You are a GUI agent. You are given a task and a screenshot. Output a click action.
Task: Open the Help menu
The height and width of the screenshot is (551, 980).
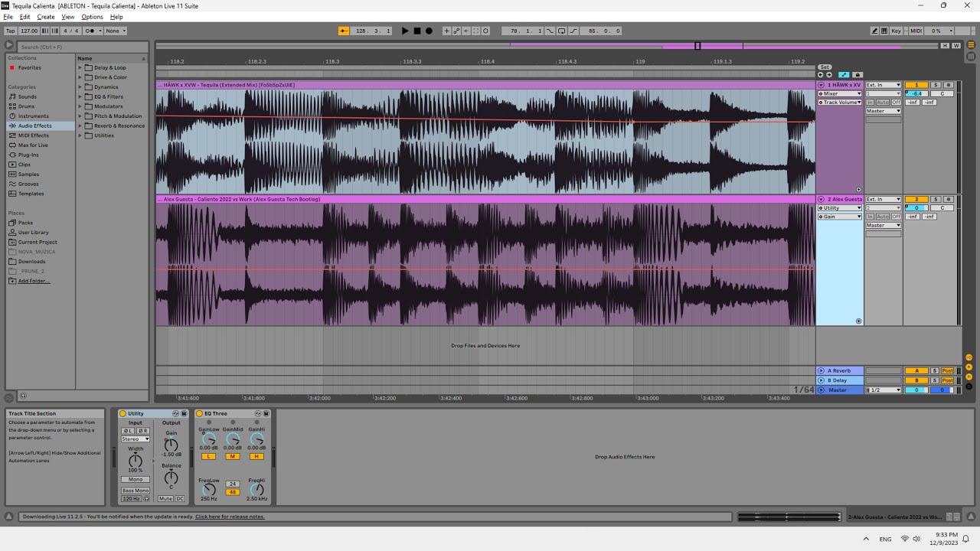116,17
